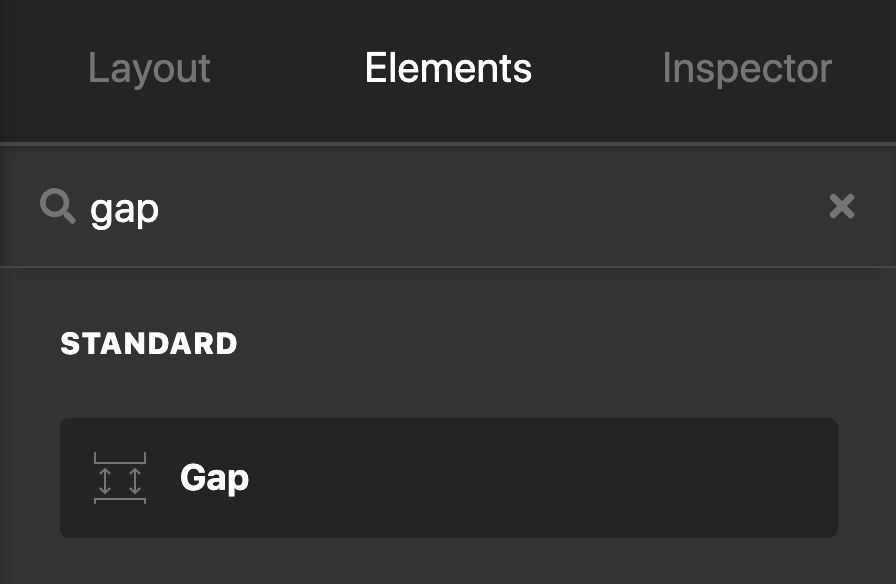Screen dimensions: 896x584
Task: Click the Inspector label on the right
Action: (746, 68)
